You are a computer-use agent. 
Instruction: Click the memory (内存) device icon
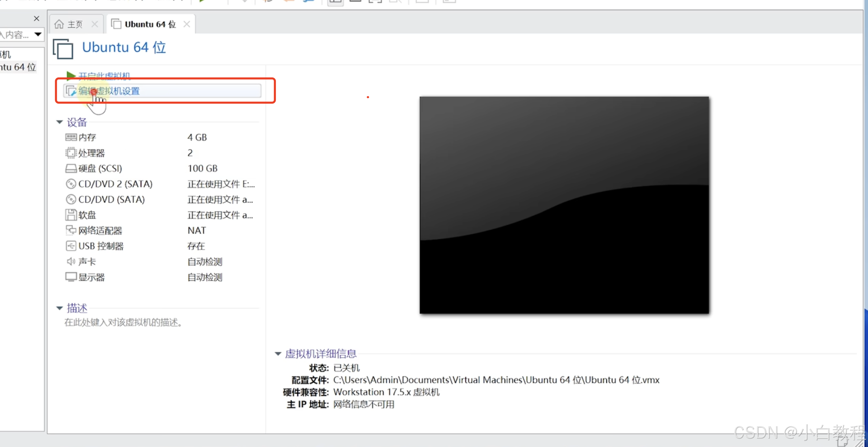point(71,137)
